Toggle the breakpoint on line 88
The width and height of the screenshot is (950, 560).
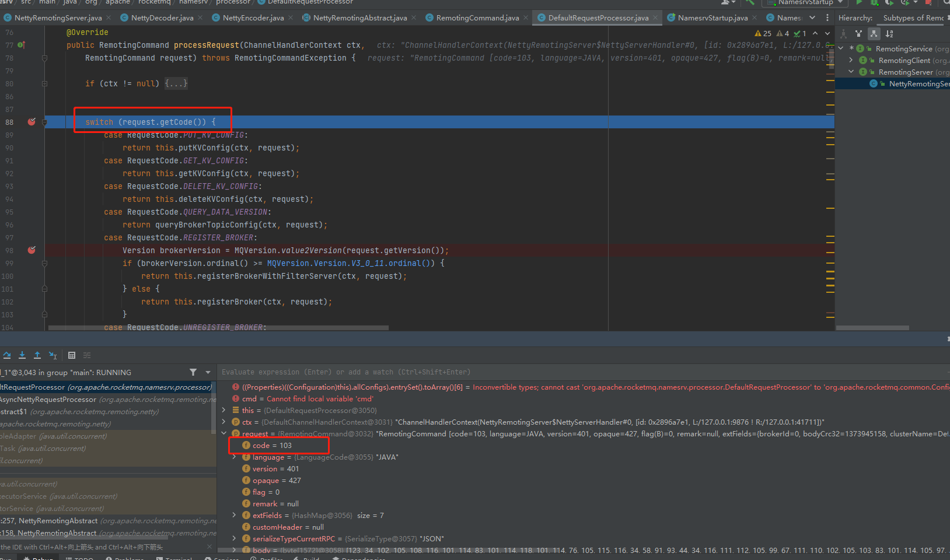tap(32, 122)
